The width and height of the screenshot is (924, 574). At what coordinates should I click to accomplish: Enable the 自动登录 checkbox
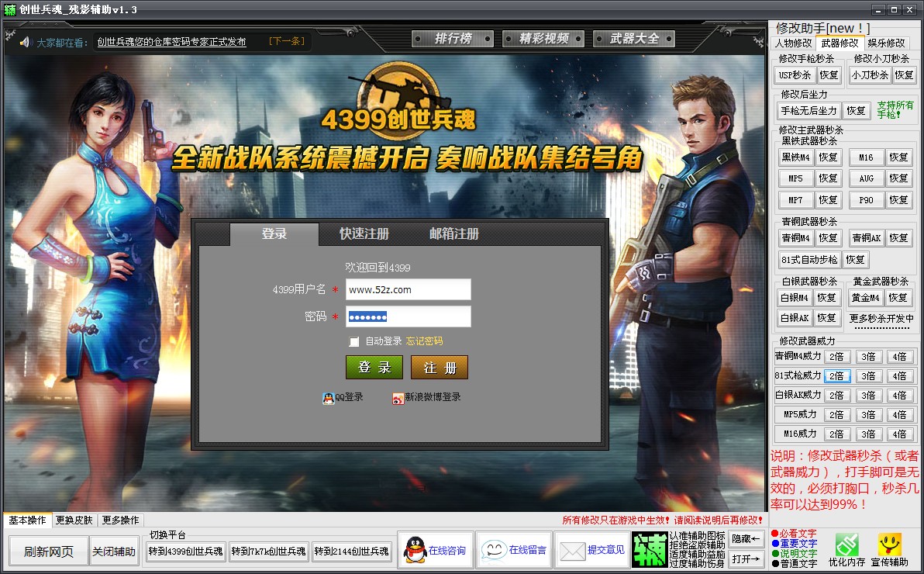tap(354, 341)
